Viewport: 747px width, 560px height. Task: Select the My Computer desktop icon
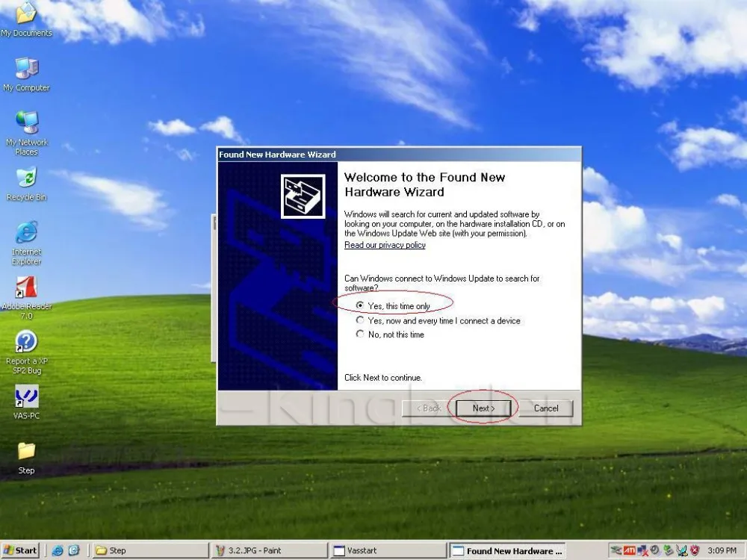26,74
